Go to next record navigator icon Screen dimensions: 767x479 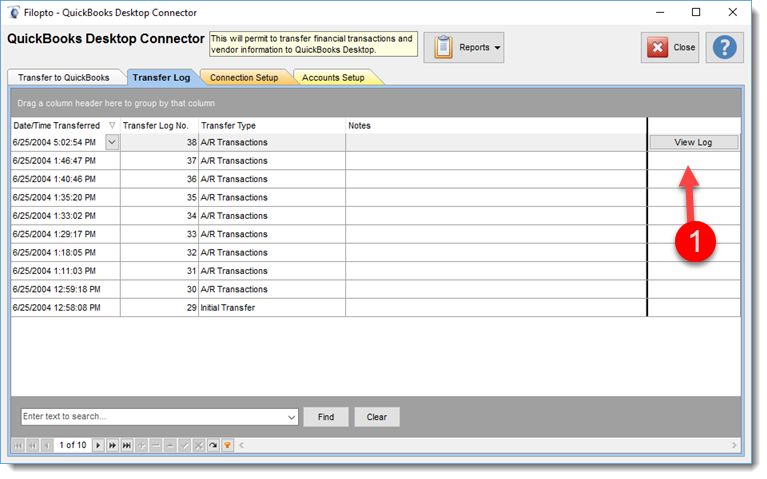tap(98, 445)
